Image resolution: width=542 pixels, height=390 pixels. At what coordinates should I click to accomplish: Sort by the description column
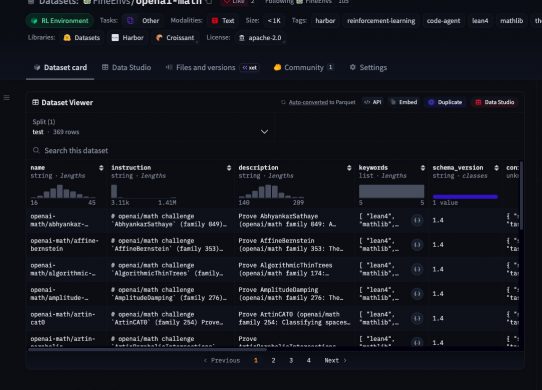pyautogui.click(x=349, y=168)
